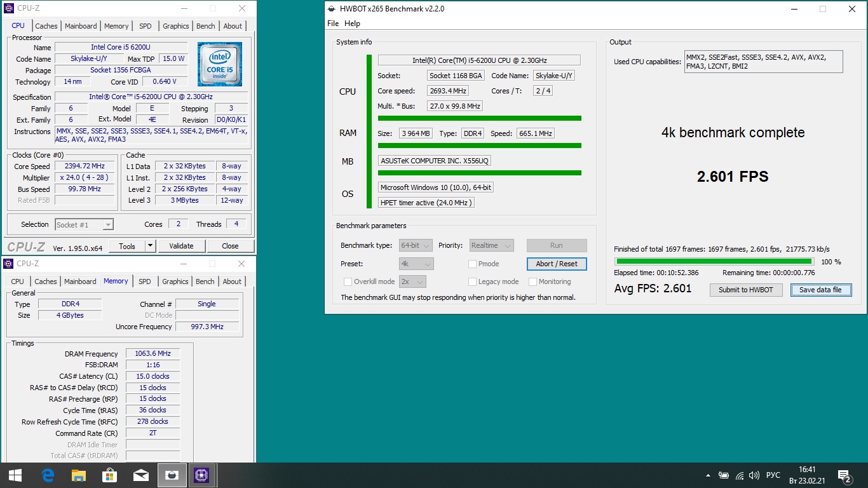Switch to CPU tab in lower CPU-Z window
The image size is (868, 488).
coord(18,281)
